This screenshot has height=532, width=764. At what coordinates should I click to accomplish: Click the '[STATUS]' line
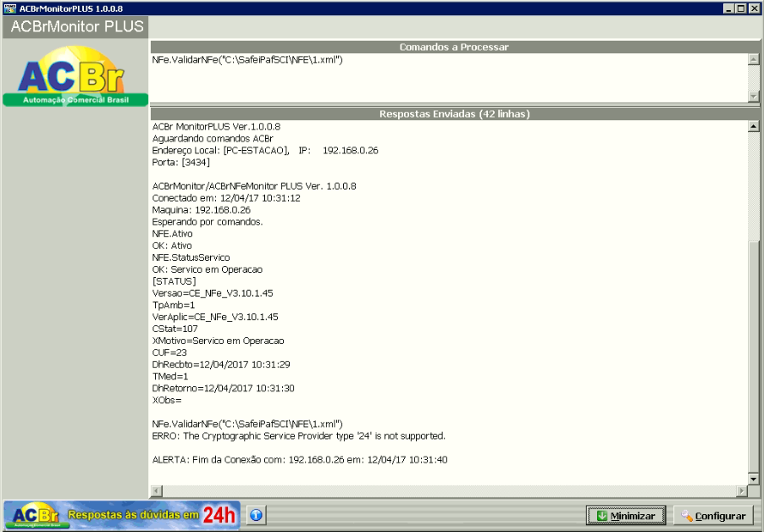174,281
